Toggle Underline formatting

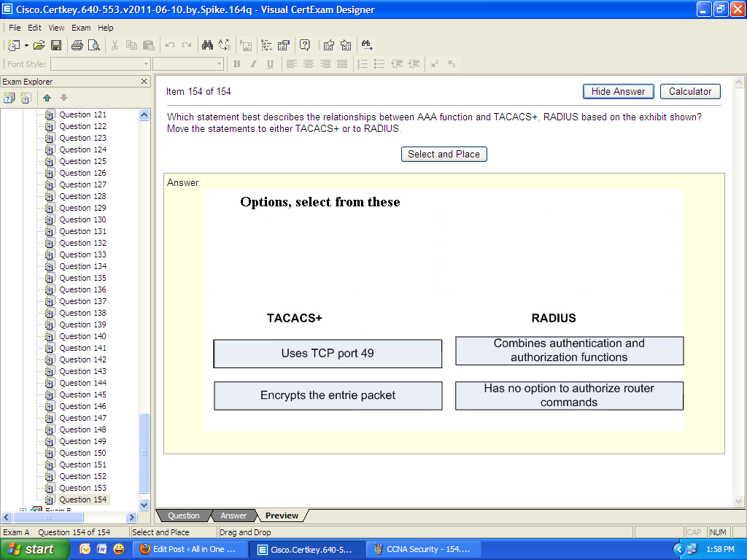[270, 64]
